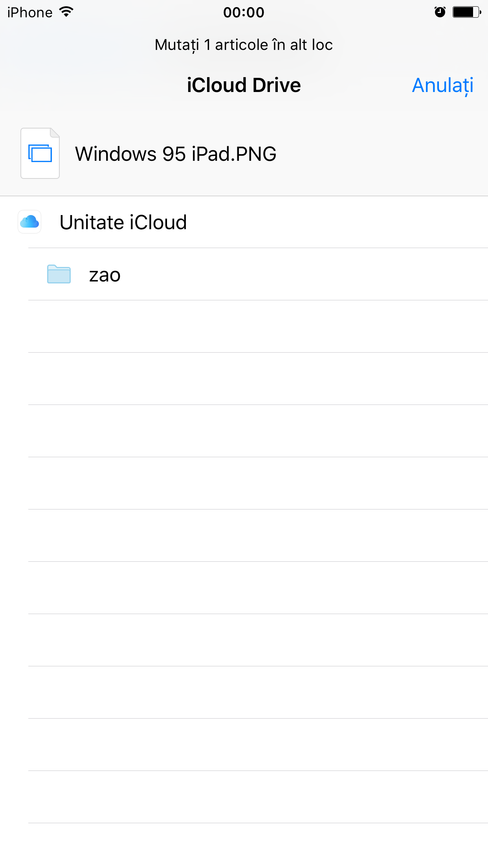Tap the iCloud Drive title

[244, 85]
